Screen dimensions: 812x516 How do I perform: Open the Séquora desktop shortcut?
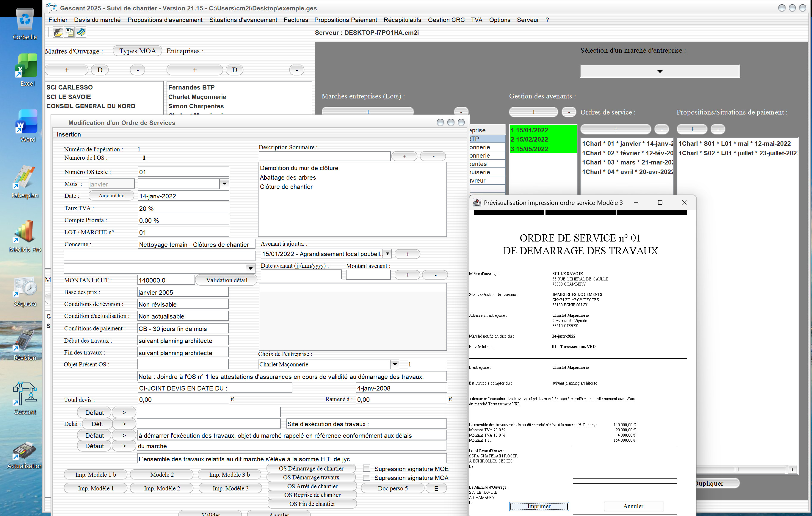click(25, 287)
